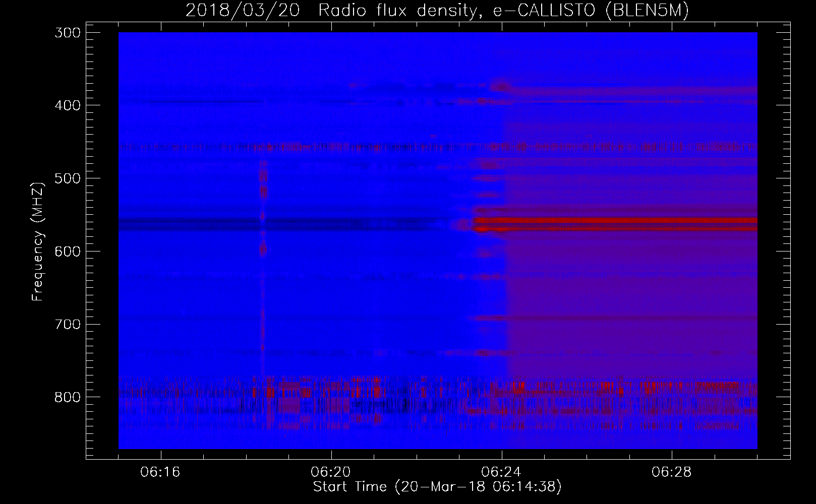816x504 pixels.
Task: Click the 800 frequency tick label
Action: click(67, 397)
